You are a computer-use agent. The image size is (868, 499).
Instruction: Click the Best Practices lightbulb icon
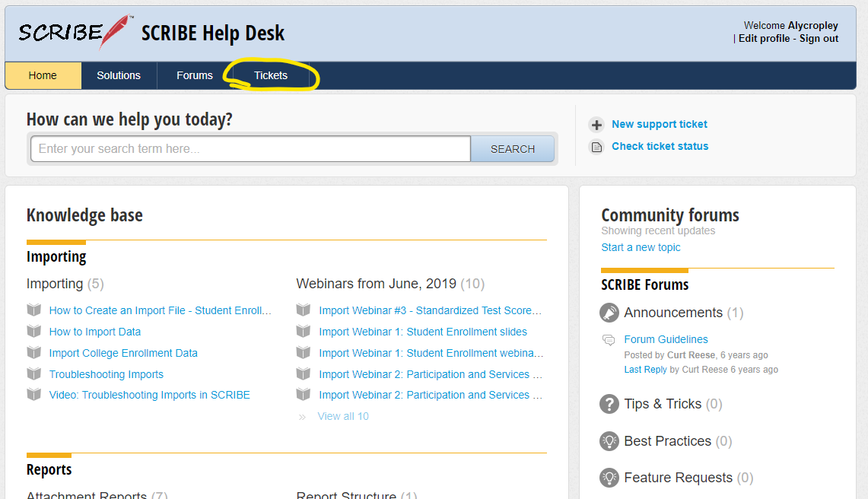pos(609,441)
